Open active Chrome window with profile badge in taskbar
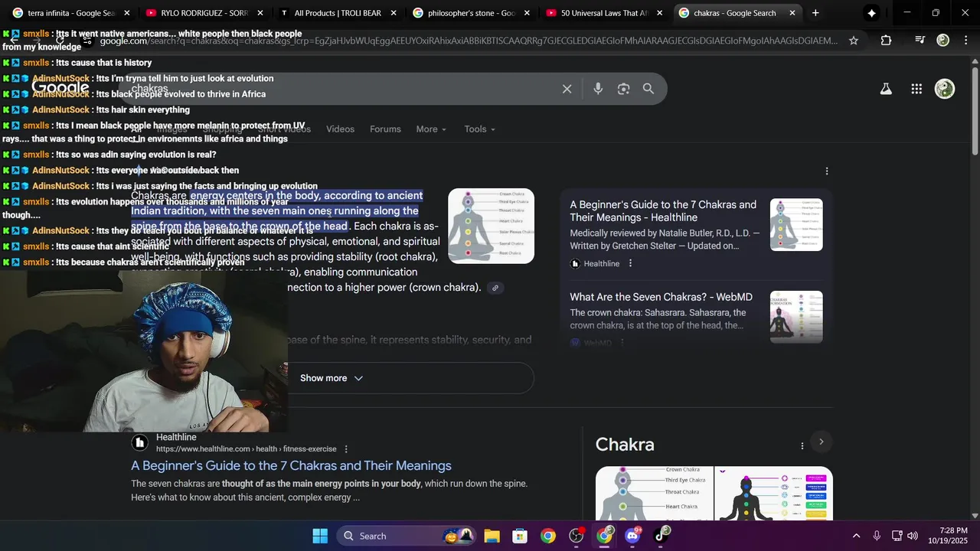The width and height of the screenshot is (980, 551). 605,536
